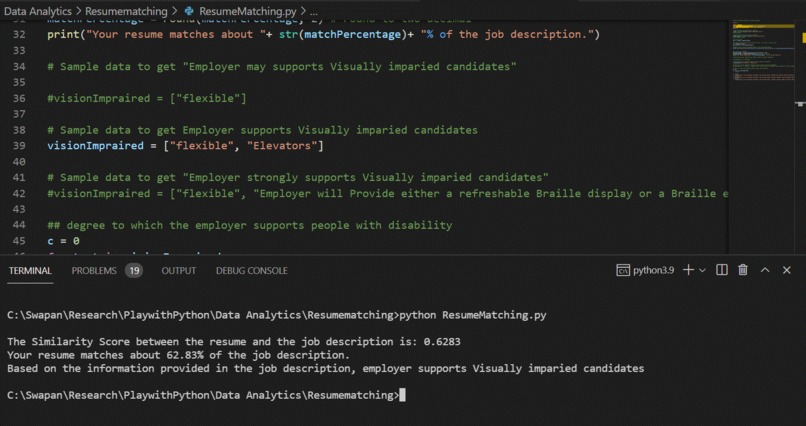The width and height of the screenshot is (806, 426).
Task: Click line number 32 in gutter
Action: coord(19,34)
